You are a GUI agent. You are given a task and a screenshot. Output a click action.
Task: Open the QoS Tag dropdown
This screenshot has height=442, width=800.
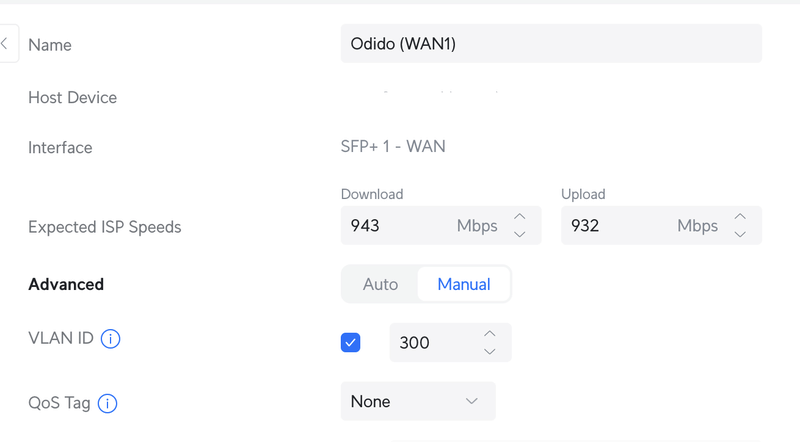pyautogui.click(x=417, y=402)
